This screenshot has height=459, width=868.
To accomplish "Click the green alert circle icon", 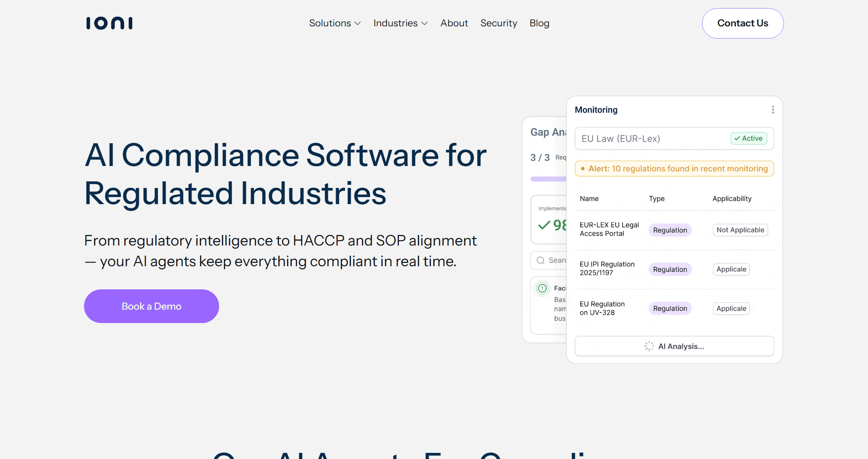I will pos(542,289).
